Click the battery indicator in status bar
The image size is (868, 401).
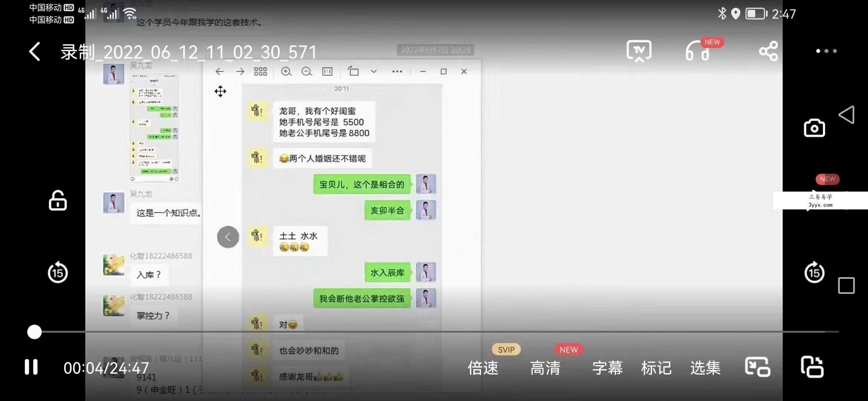click(756, 14)
